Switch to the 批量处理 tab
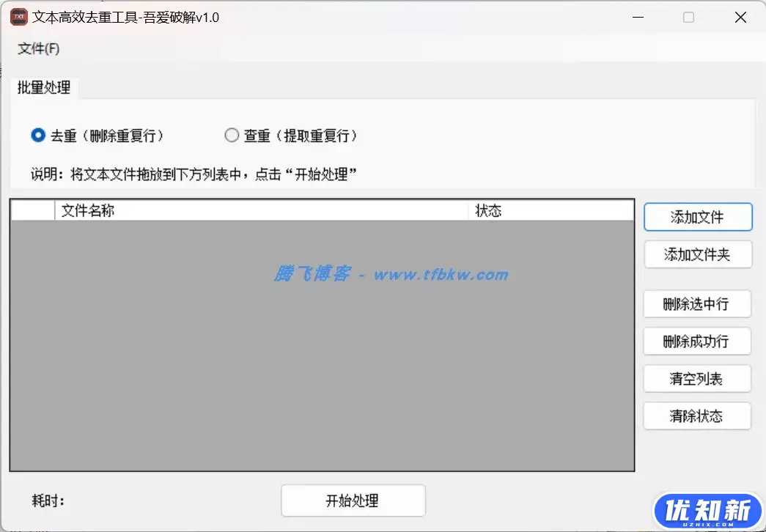Viewport: 766px width, 532px height. (44, 87)
